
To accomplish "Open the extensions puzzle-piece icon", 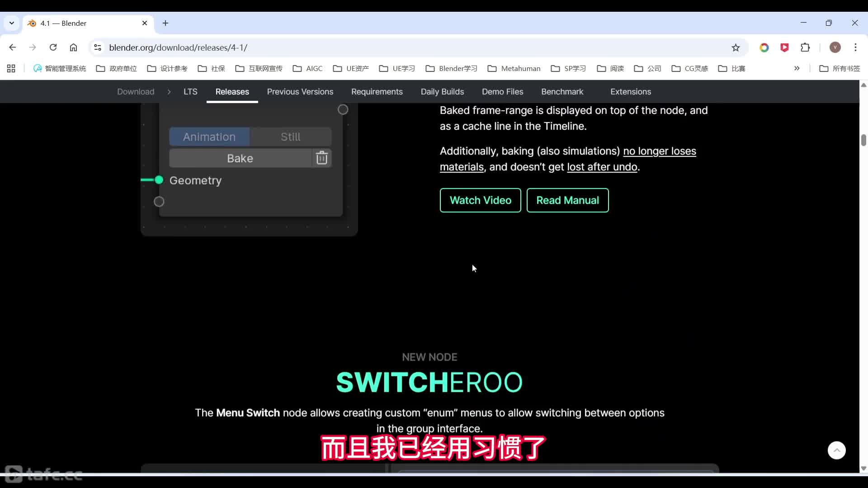I will pyautogui.click(x=805, y=47).
